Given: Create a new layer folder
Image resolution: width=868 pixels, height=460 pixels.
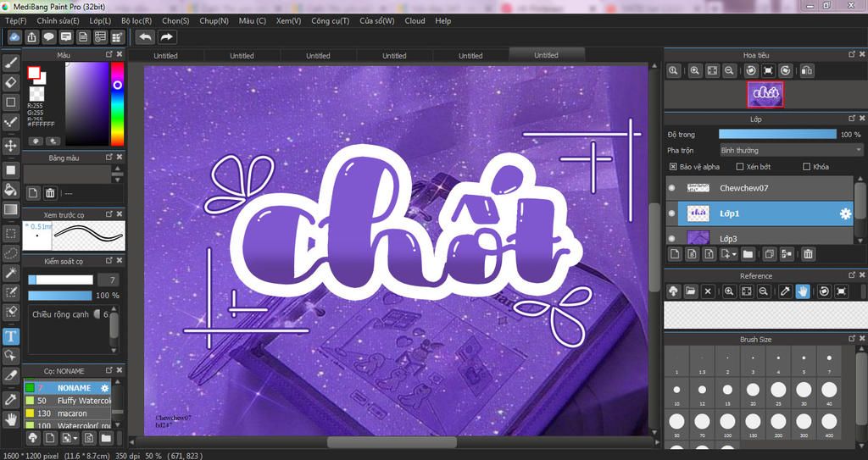Looking at the screenshot, I should pyautogui.click(x=748, y=254).
